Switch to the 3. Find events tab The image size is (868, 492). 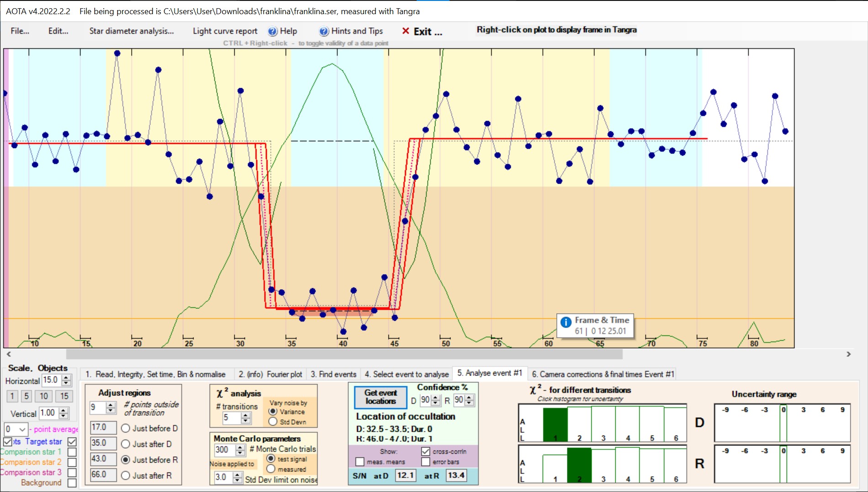click(x=333, y=374)
